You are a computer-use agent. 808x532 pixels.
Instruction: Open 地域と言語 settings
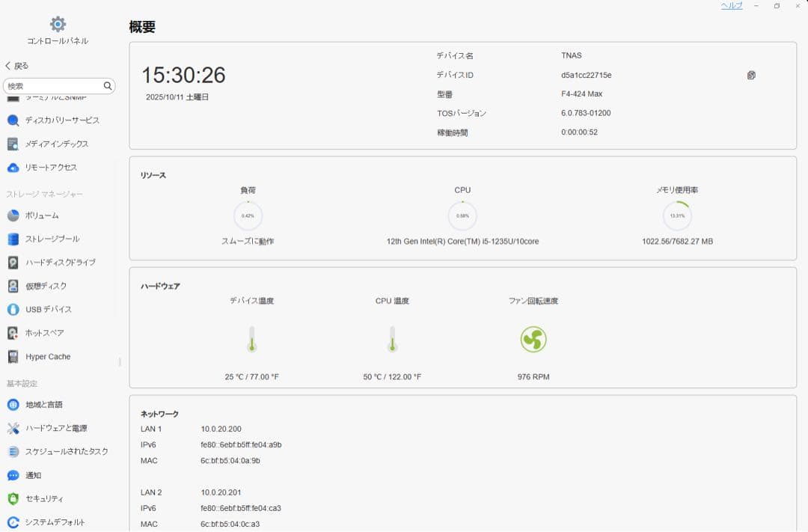point(45,405)
